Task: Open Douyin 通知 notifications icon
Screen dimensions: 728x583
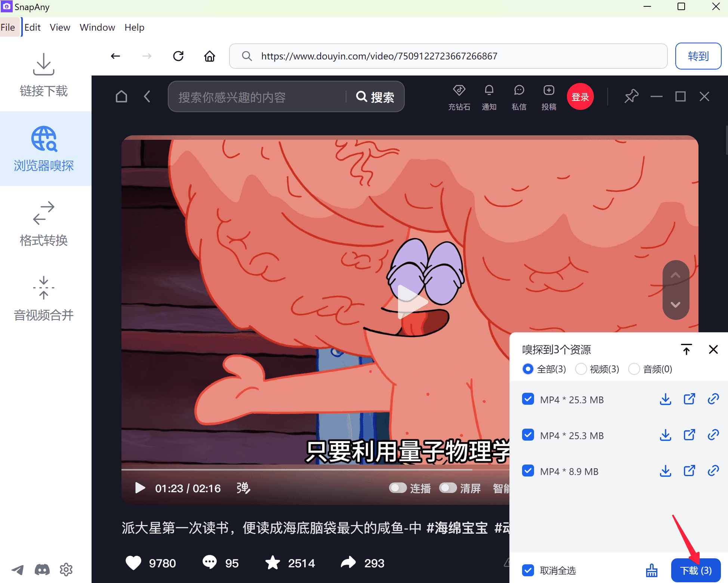Action: [489, 96]
